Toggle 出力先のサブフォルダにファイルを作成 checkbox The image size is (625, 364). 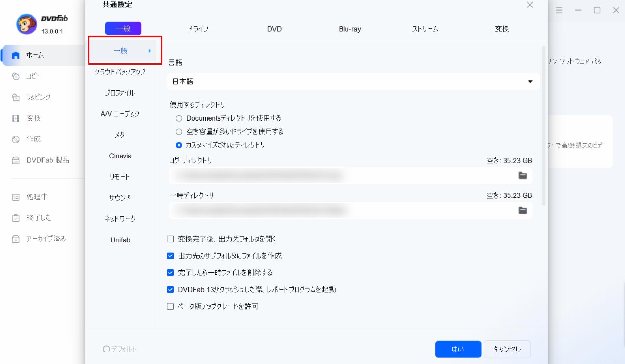click(170, 256)
